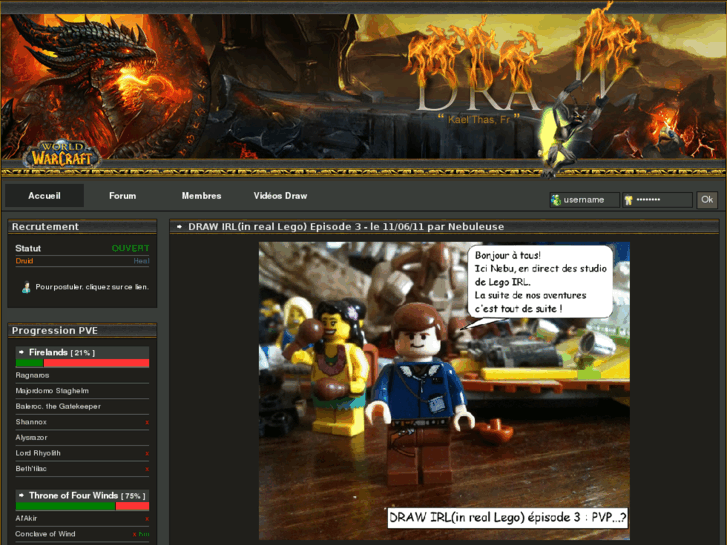This screenshot has width=727, height=545.
Task: Click the Firelands progress bar
Action: pos(83,363)
